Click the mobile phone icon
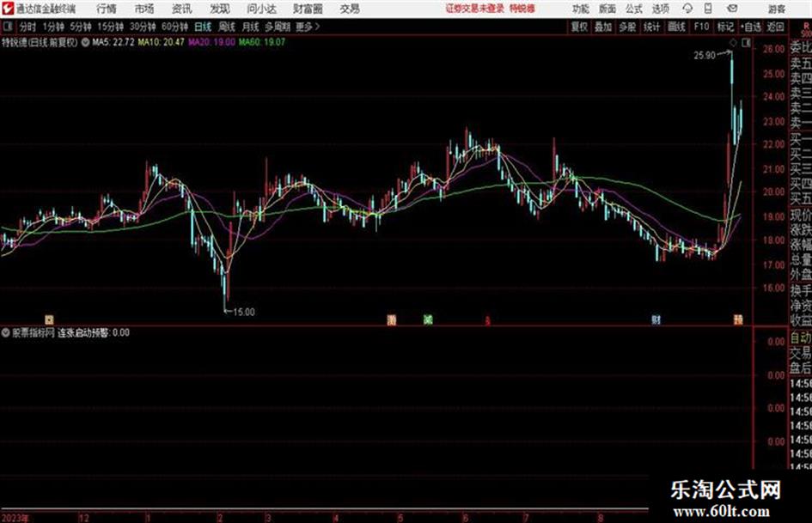Viewport: 812px width, 523px height. (x=708, y=9)
